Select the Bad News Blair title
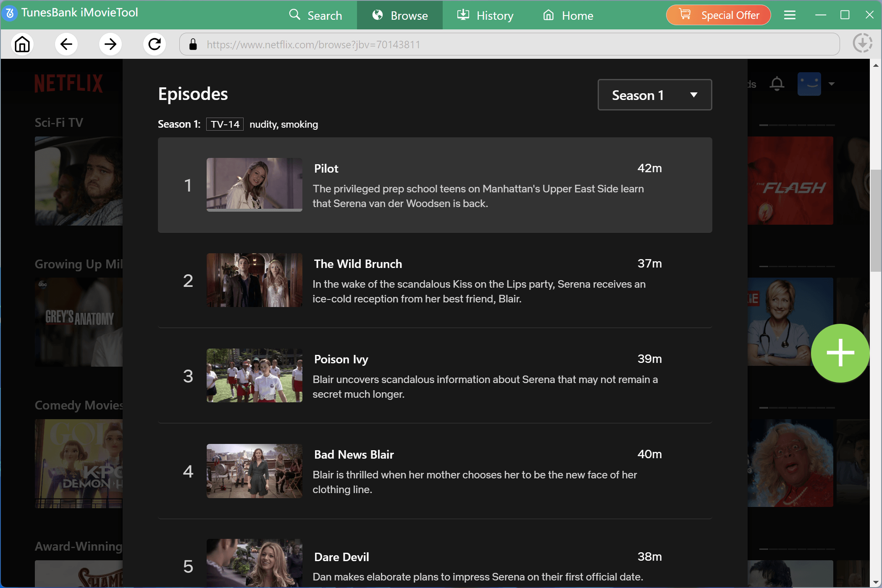The height and width of the screenshot is (588, 882). pos(354,454)
